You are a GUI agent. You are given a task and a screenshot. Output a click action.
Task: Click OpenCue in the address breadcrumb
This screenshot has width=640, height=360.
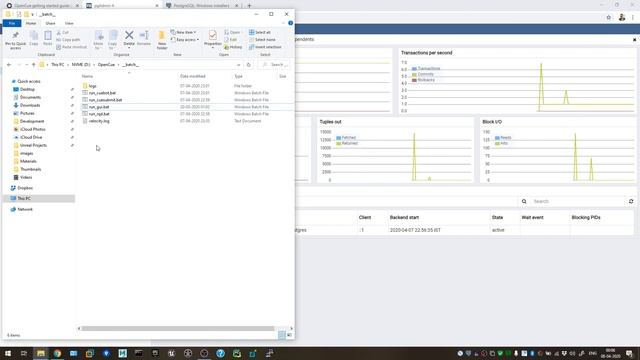click(x=106, y=64)
